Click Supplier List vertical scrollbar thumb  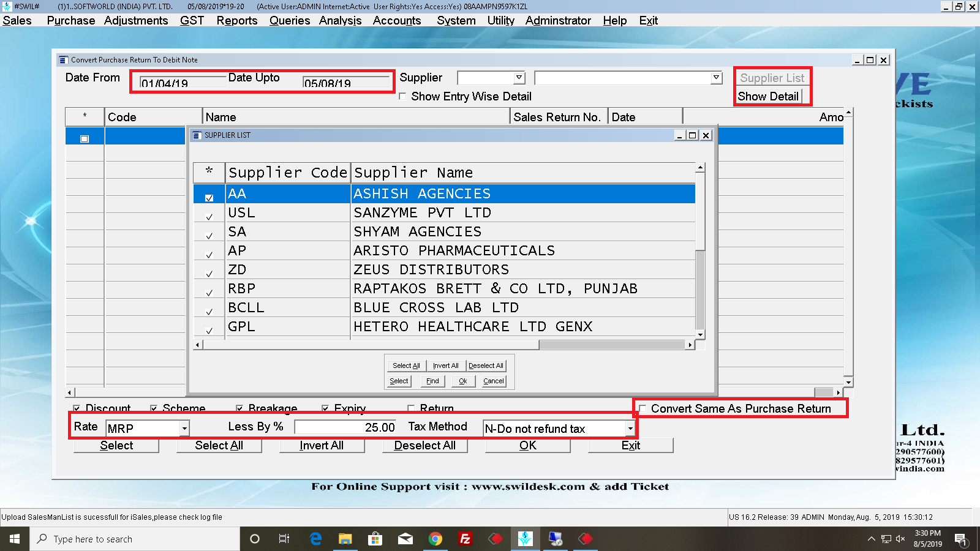tap(700, 211)
